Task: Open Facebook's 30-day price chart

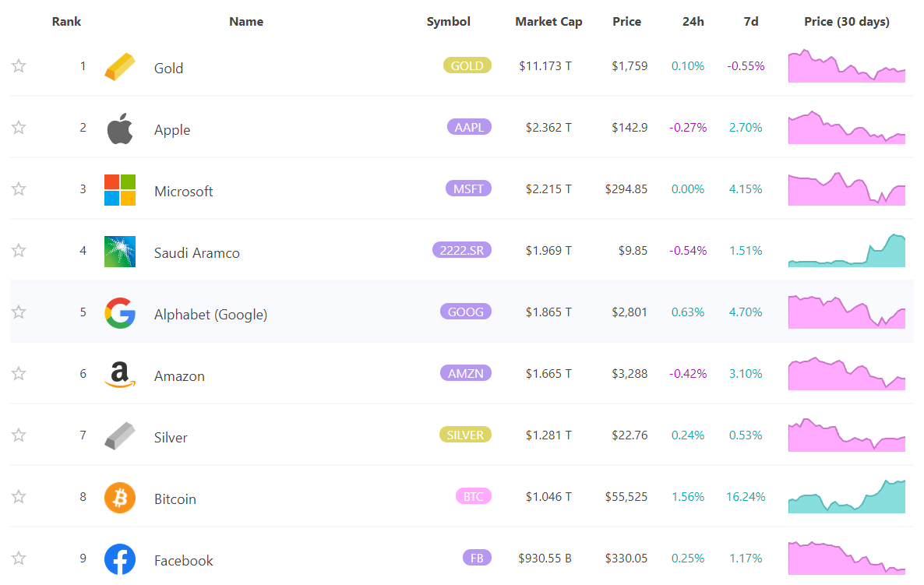Action: [847, 558]
